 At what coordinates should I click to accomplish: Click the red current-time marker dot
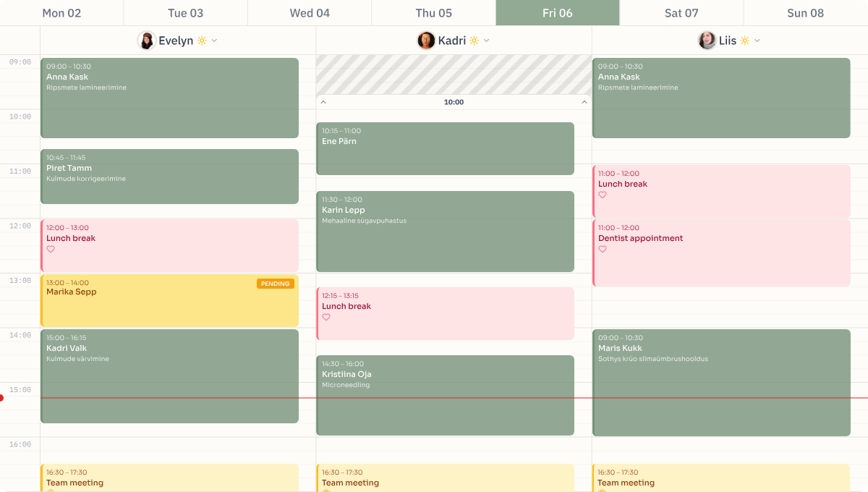click(x=1, y=398)
